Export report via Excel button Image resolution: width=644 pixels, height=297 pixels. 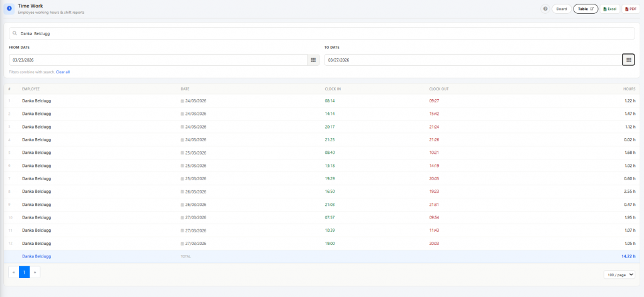[610, 9]
